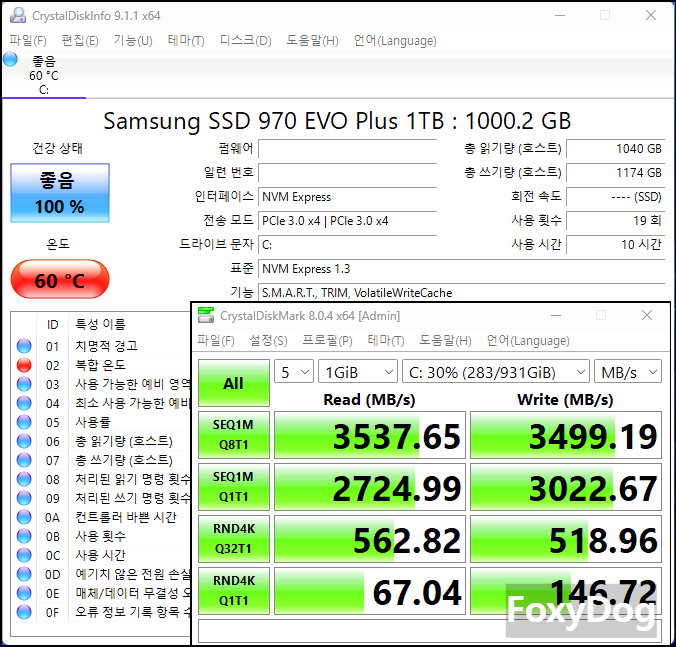Click status orb for attribute 09
The width and height of the screenshot is (676, 647).
click(24, 498)
